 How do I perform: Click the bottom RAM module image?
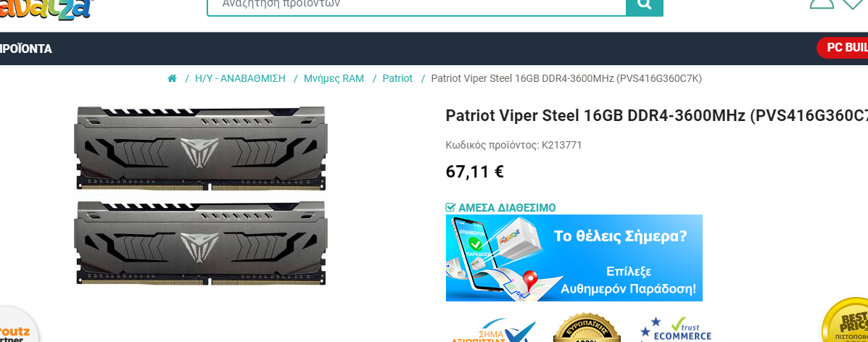click(201, 243)
